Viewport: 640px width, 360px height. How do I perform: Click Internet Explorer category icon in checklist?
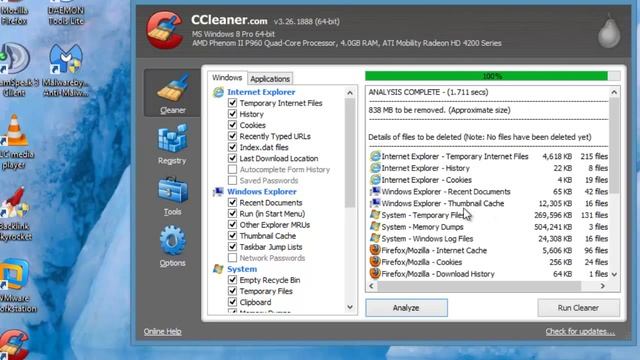(218, 92)
